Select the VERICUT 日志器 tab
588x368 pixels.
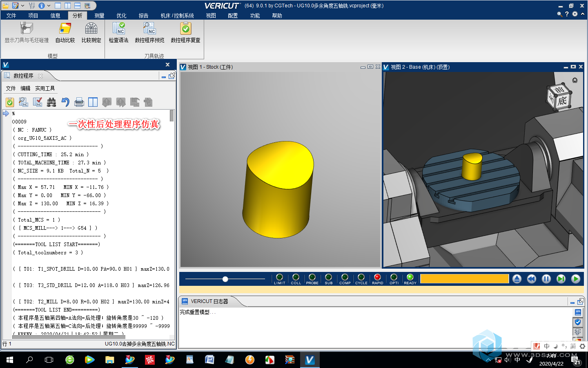(209, 301)
